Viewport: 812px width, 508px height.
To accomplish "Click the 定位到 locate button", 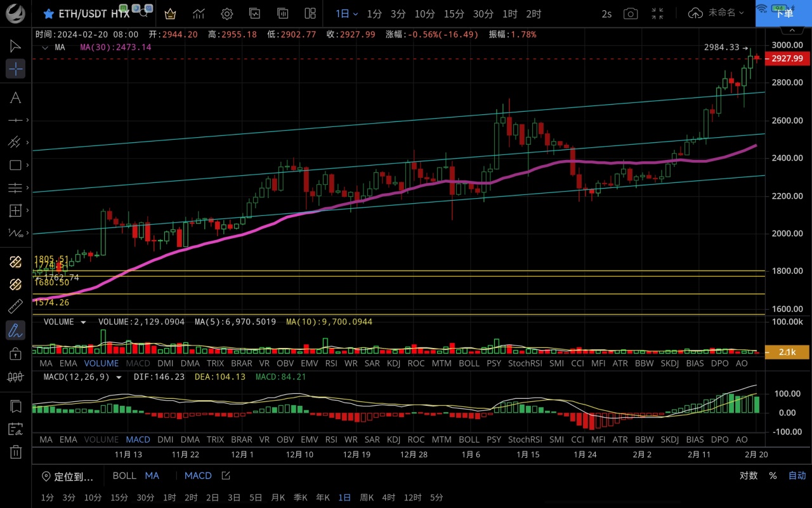I will tap(68, 476).
